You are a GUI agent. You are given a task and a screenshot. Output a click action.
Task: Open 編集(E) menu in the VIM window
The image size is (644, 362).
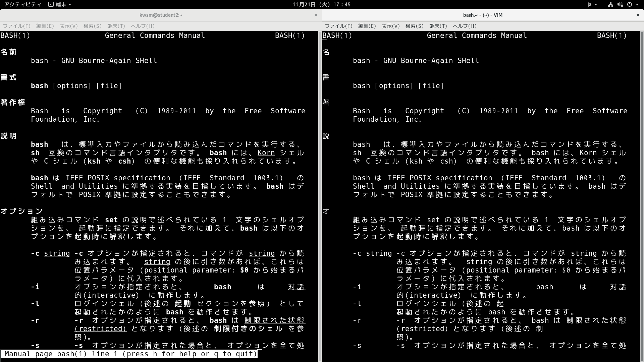tap(367, 26)
